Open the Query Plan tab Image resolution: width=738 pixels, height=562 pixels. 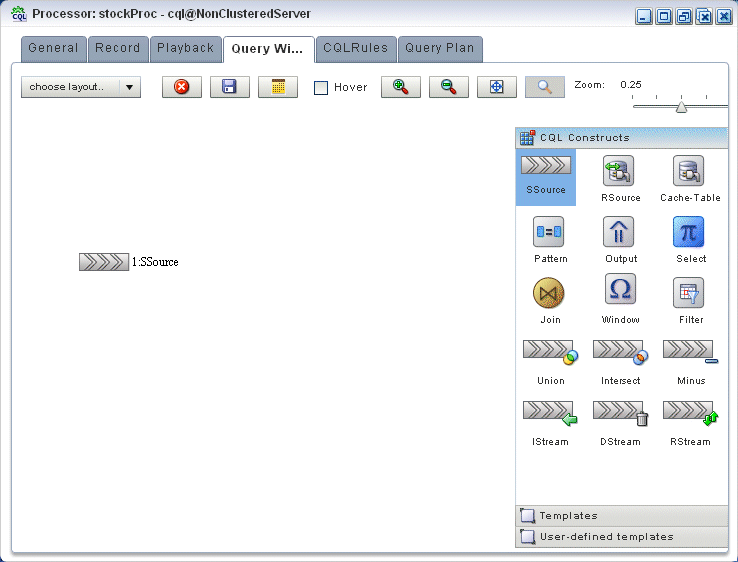(440, 48)
